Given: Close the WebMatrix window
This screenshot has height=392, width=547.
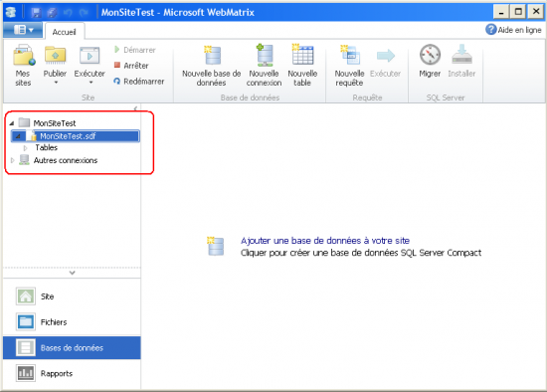Looking at the screenshot, I should pos(536,12).
